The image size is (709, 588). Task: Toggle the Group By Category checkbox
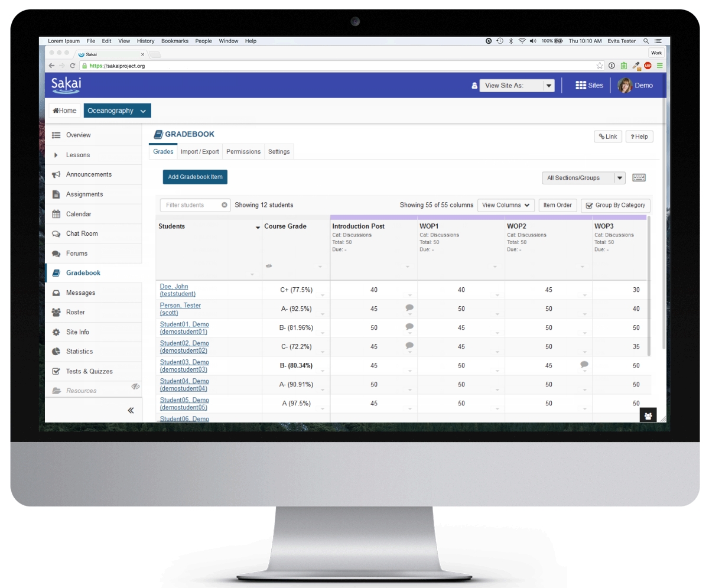(x=589, y=206)
